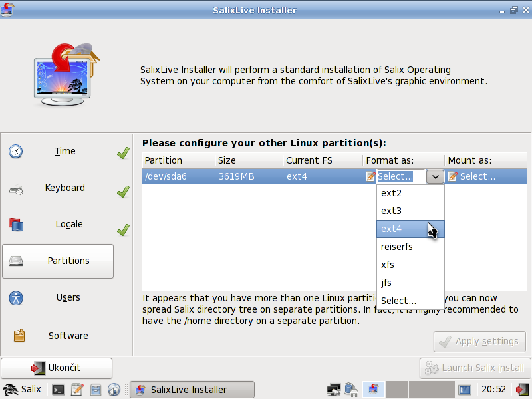This screenshot has height=399, width=532.
Task: Click the Locale flags icon
Action: [16, 225]
